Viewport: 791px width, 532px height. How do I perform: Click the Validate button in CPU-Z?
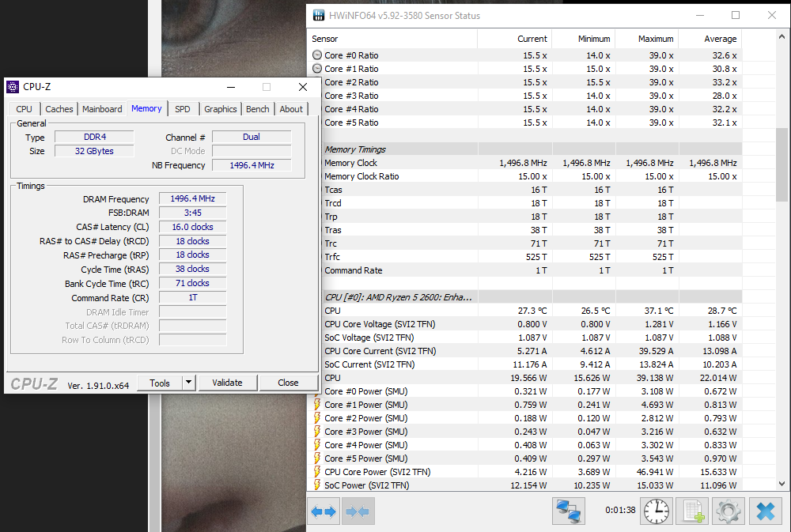click(x=228, y=383)
